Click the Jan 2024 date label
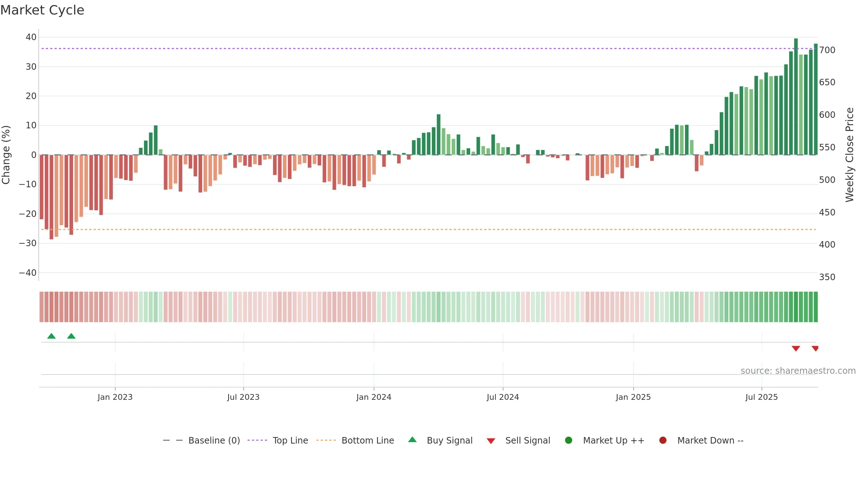 pyautogui.click(x=374, y=397)
